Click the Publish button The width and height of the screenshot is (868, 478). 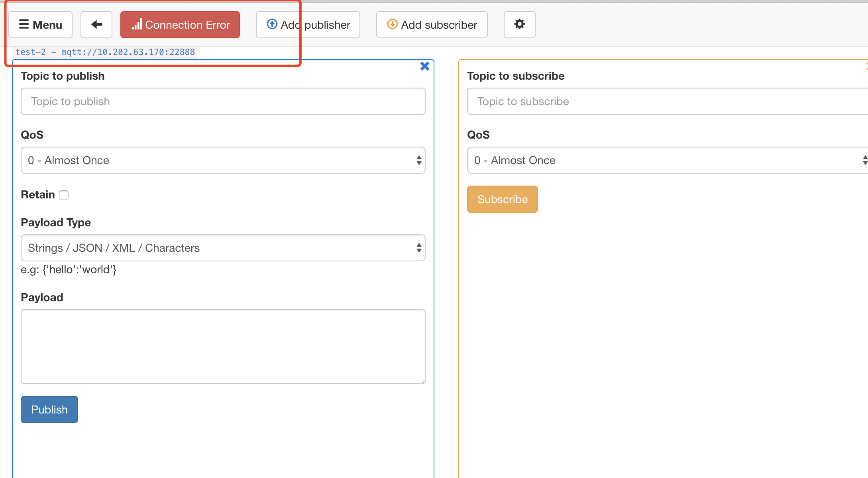[x=49, y=409]
